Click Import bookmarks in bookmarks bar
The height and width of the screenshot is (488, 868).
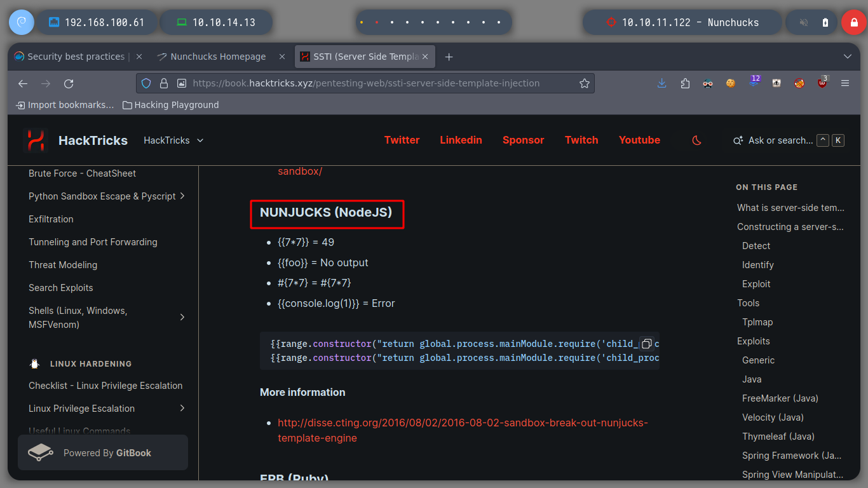coord(65,105)
